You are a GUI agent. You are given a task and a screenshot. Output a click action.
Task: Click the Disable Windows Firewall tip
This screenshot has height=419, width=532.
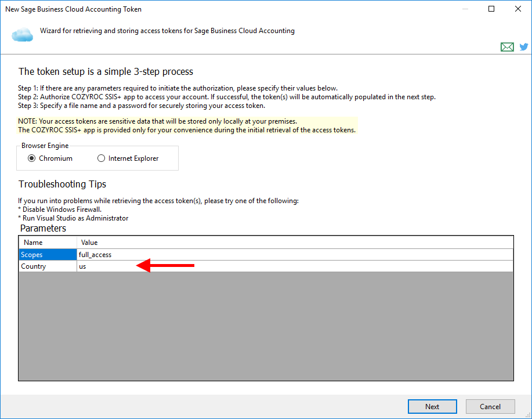[x=60, y=209]
